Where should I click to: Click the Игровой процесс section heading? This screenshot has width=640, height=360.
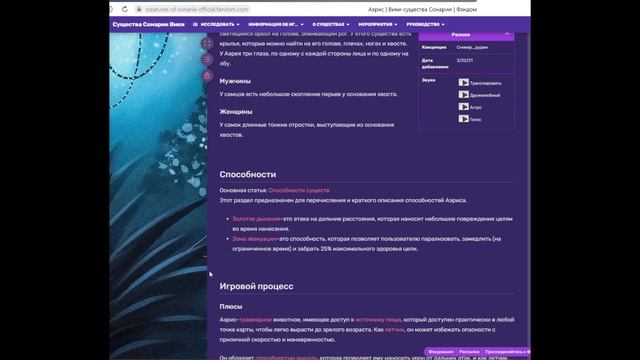click(256, 286)
